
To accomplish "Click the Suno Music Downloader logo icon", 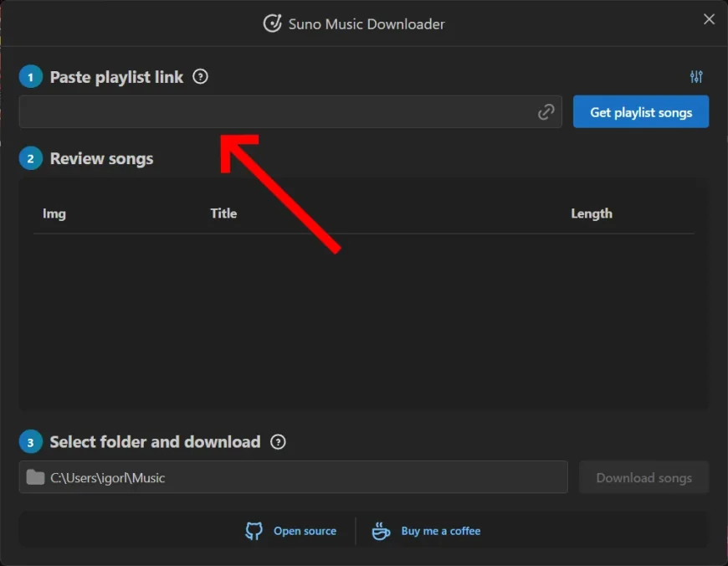I will (273, 23).
